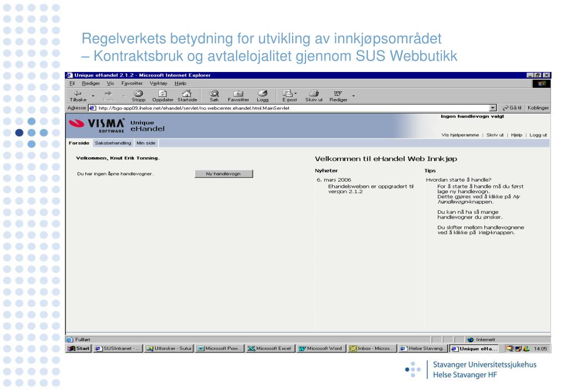Switch to SUSIntranet taskbar window

(x=118, y=349)
